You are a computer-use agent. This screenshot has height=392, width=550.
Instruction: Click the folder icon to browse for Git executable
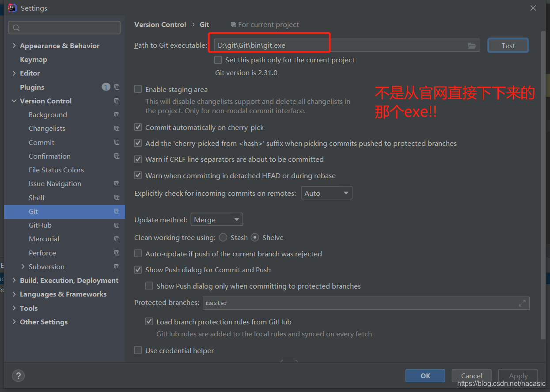[x=472, y=45]
